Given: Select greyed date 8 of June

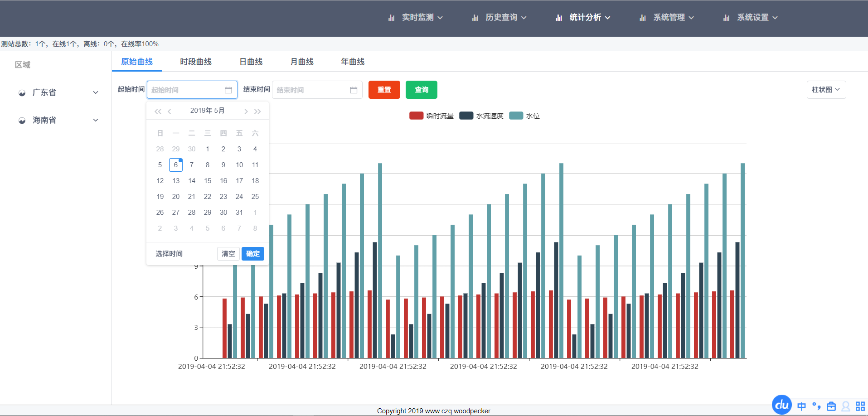Looking at the screenshot, I should point(255,228).
